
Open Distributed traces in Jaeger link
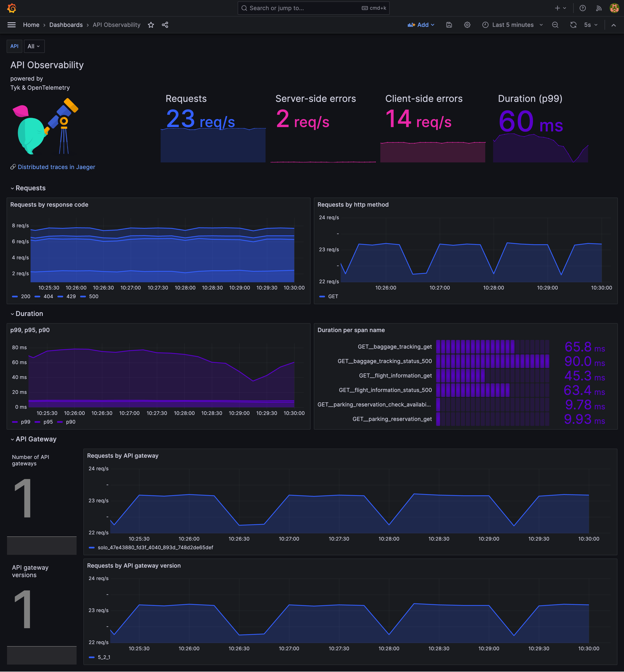tap(56, 167)
